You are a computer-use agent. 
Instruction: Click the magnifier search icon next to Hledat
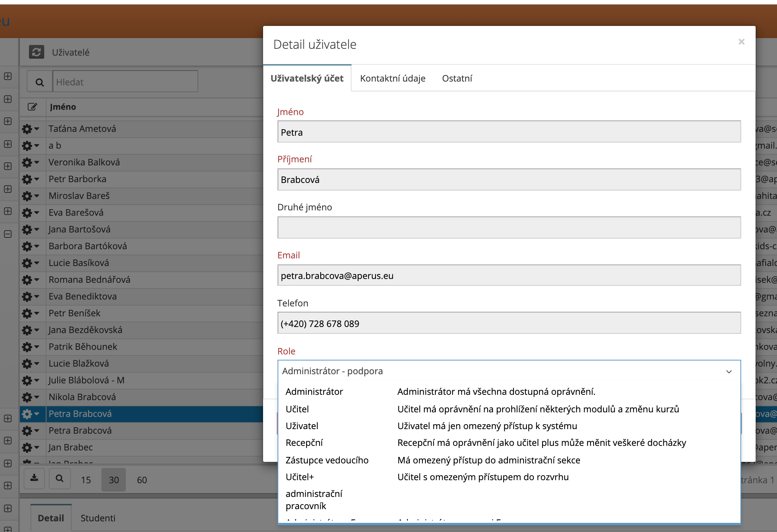click(x=40, y=82)
